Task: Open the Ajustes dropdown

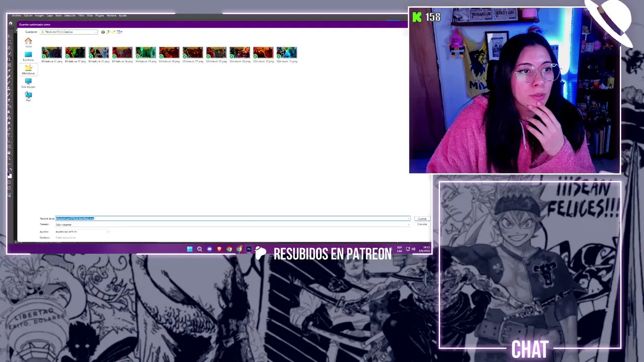Action: tap(82, 232)
